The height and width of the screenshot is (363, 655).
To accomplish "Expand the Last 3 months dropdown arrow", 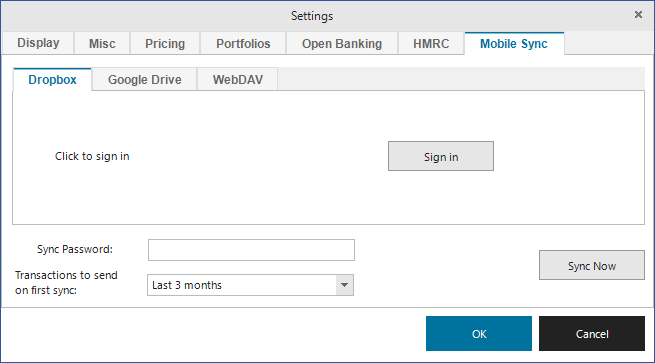I will (x=344, y=285).
